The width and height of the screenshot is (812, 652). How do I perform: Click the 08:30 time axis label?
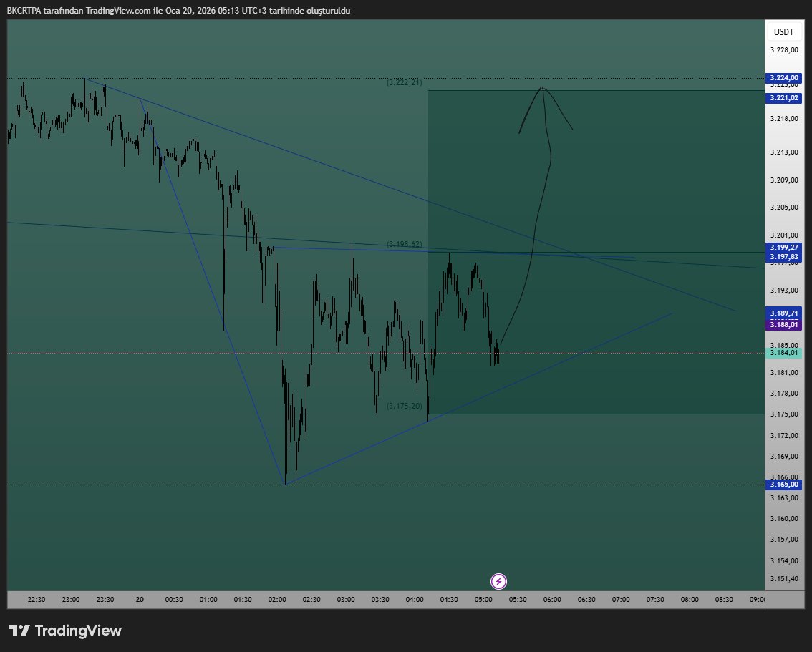tap(724, 599)
